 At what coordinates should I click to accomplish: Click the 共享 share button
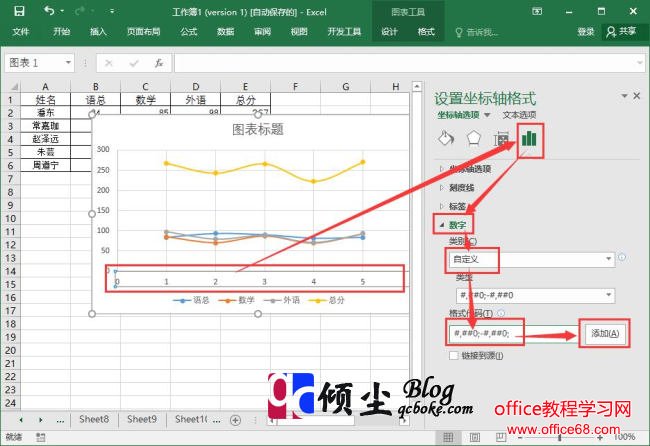621,32
